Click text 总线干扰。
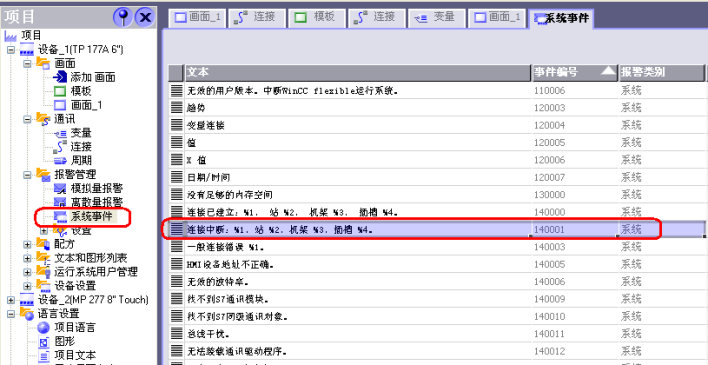 (x=208, y=334)
